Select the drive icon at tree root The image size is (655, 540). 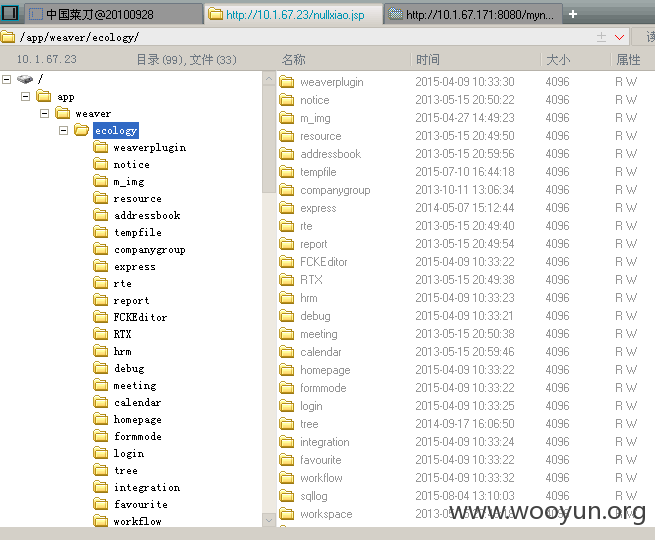click(25, 79)
